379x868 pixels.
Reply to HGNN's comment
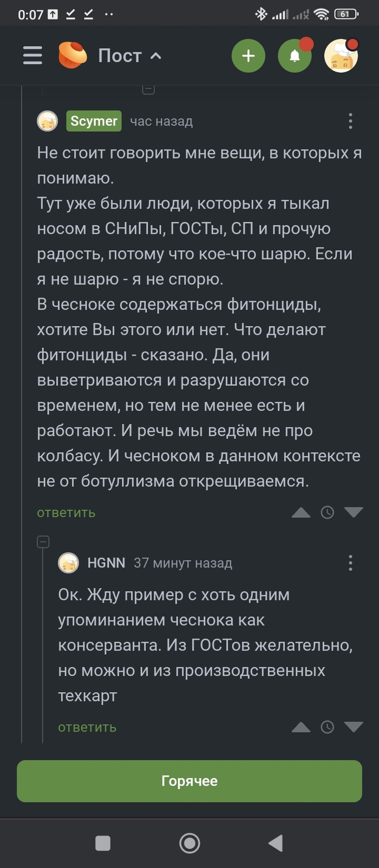point(87,728)
